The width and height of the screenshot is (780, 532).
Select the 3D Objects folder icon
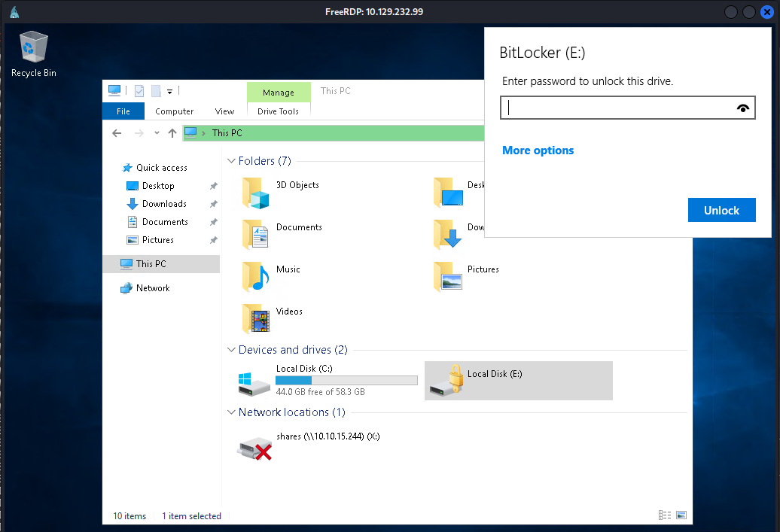pyautogui.click(x=256, y=193)
